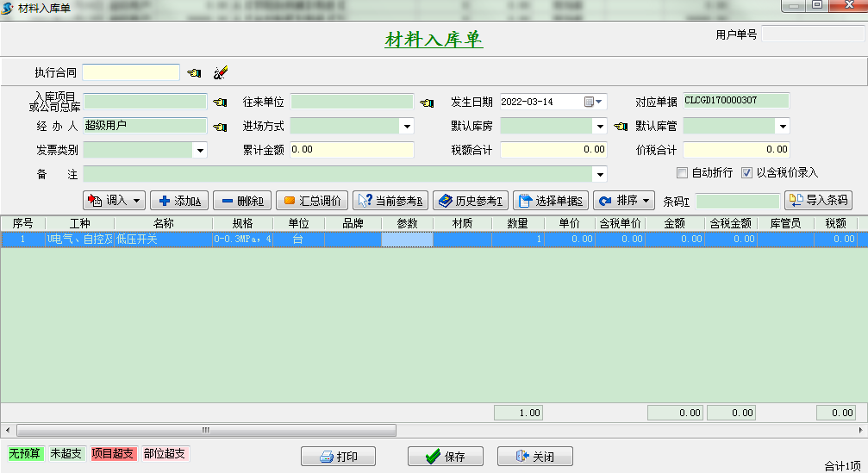Open the 发生日期 calendar picker
Screen dimensions: 868x473
[x=594, y=102]
